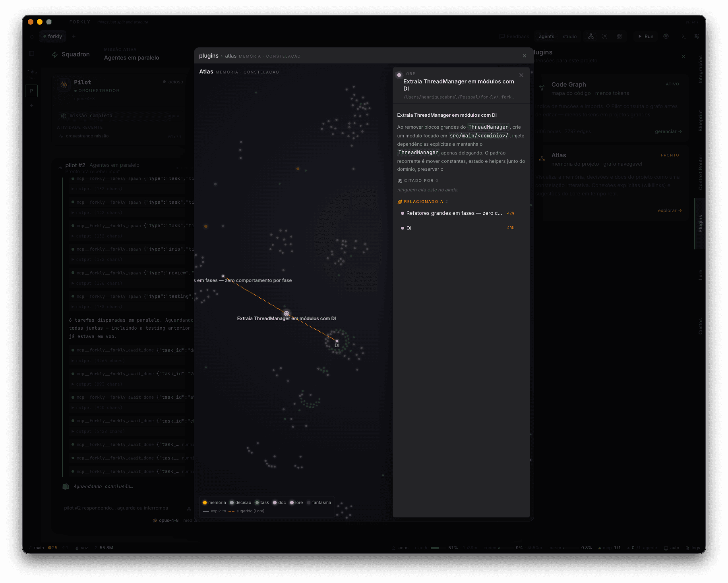The width and height of the screenshot is (728, 583).
Task: Click the CITADO POR quote icon
Action: [400, 181]
